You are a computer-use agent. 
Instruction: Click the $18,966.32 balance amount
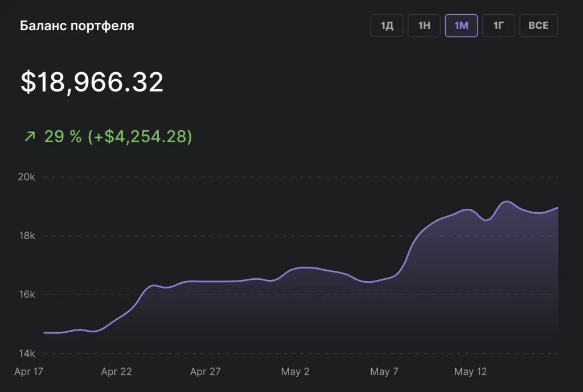pyautogui.click(x=92, y=82)
